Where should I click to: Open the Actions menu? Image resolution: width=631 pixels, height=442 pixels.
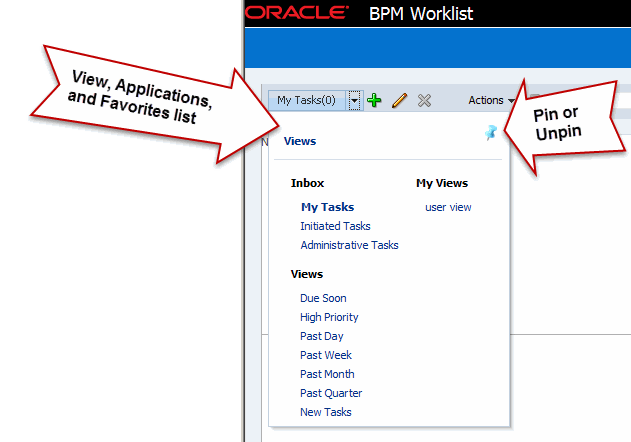491,100
